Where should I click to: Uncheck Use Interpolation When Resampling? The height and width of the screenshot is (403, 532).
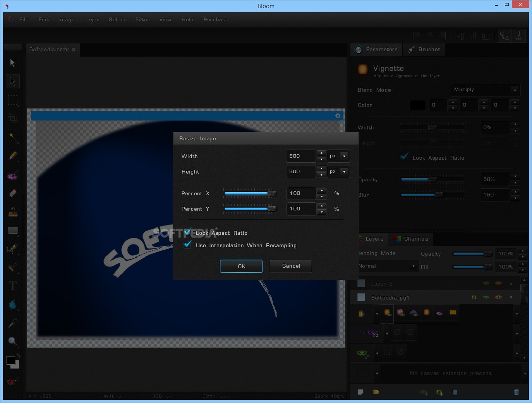tap(188, 244)
